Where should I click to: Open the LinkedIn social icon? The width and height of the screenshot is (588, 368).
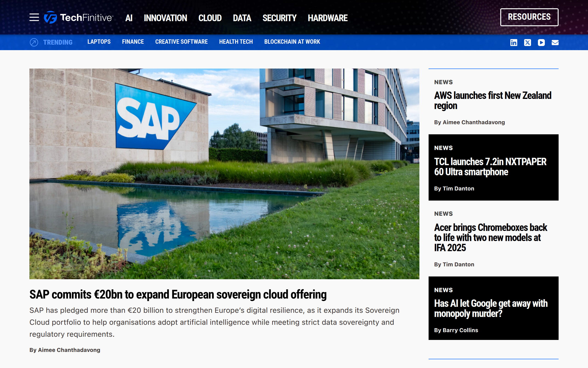(514, 43)
